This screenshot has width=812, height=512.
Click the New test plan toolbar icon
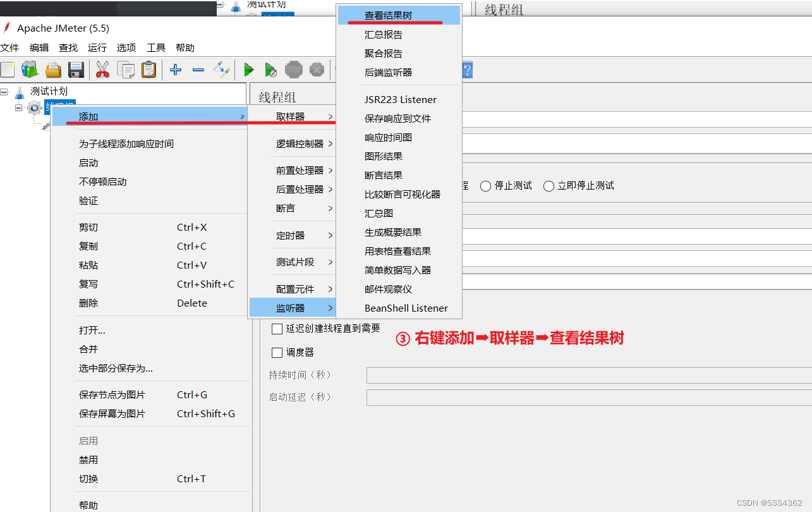[x=8, y=70]
